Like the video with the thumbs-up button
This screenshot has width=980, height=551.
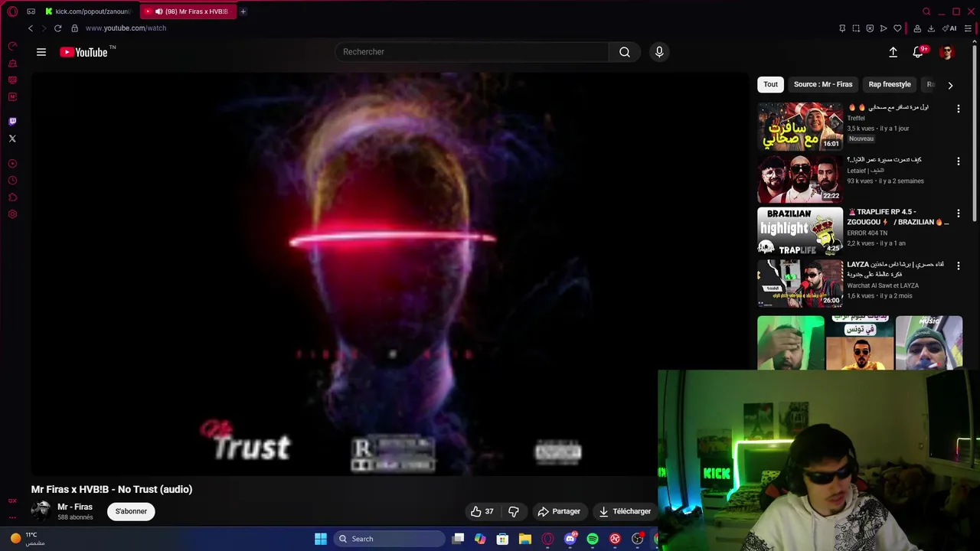(483, 511)
